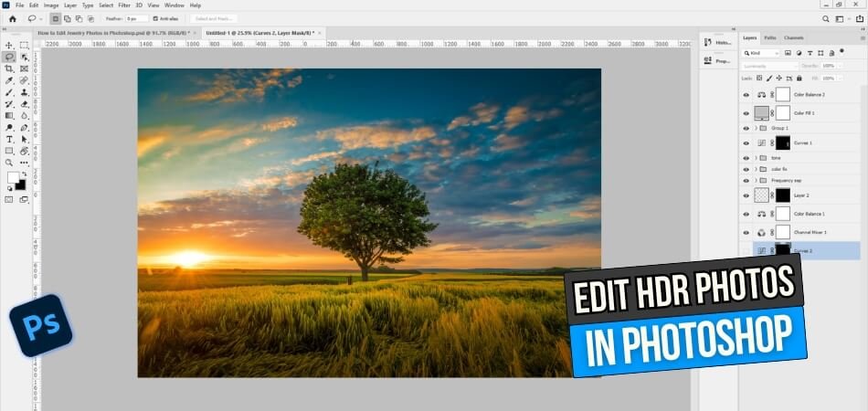This screenshot has height=411, width=868.
Task: Open the Edit Toolbar ellipsis menu
Action: 25,163
